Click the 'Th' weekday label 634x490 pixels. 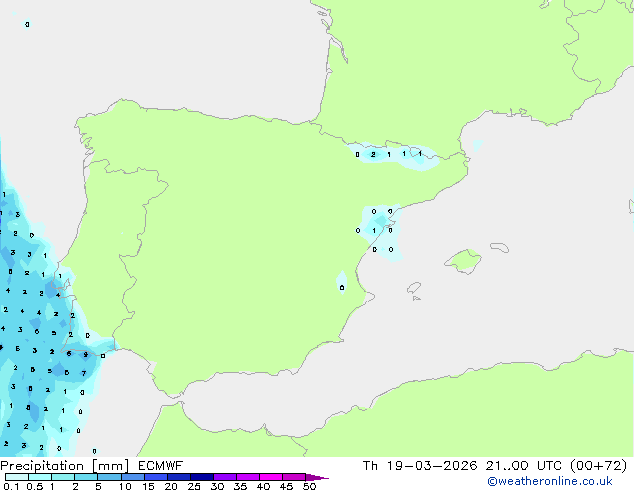tap(370, 466)
